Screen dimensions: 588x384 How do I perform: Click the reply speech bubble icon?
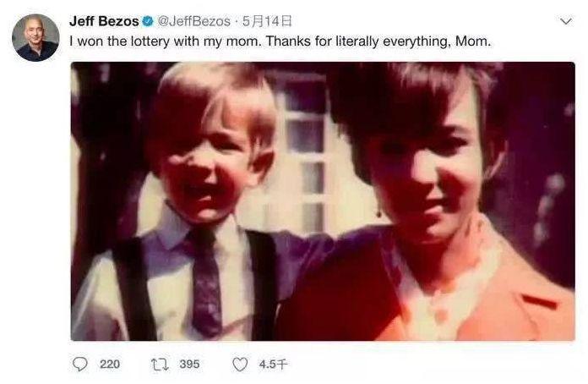80,364
